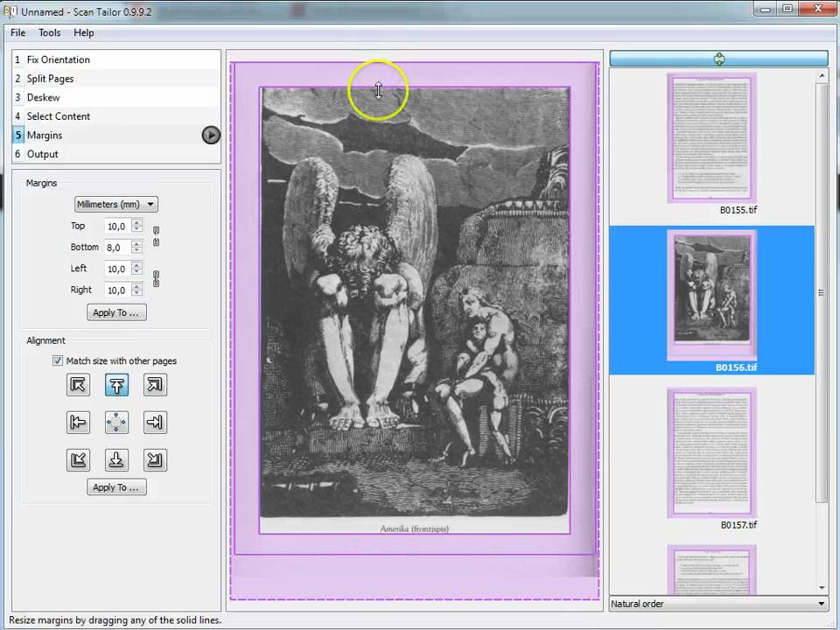Click the B0155.tif file name label
Viewport: 840px width, 630px height.
pos(738,210)
